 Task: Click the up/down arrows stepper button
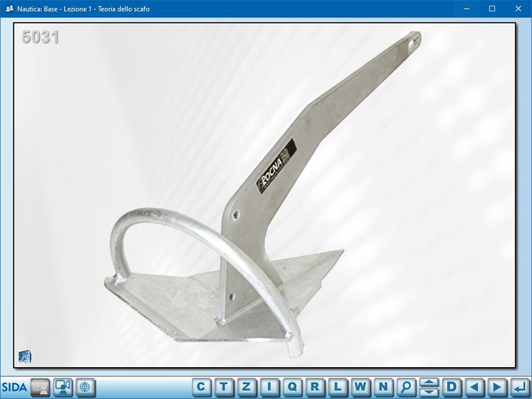(x=429, y=386)
